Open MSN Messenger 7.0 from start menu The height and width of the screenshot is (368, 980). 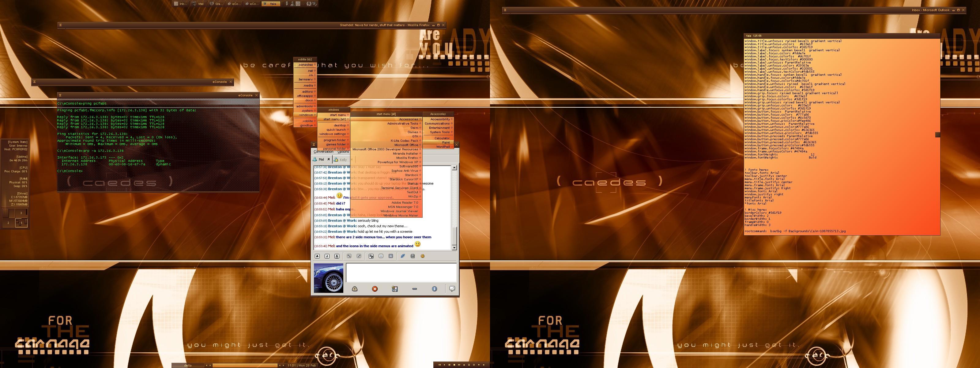386,207
